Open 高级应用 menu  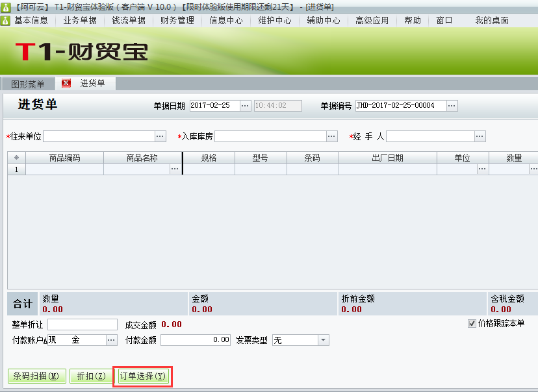pyautogui.click(x=372, y=21)
